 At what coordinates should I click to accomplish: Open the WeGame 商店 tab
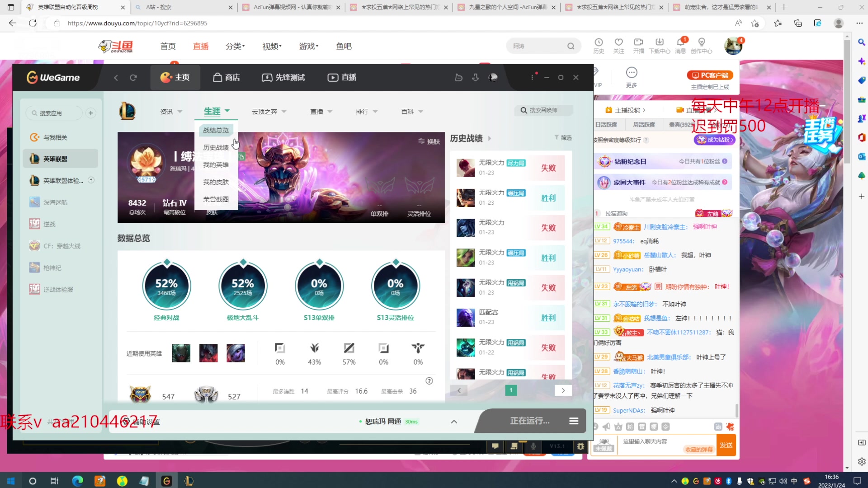point(226,78)
